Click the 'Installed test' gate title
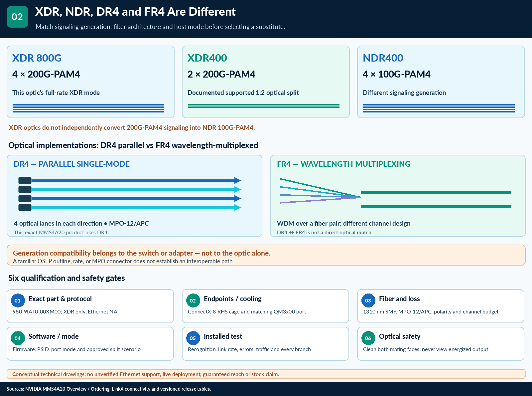The width and height of the screenshot is (532, 396). coord(223,336)
